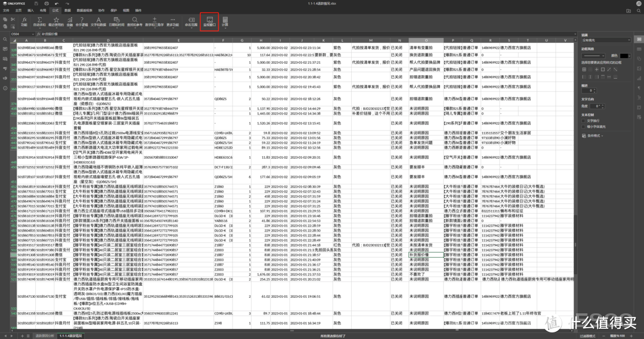Click the 缩进 indent value field
Image resolution: width=644 pixels, height=339 pixels.
(x=589, y=90)
